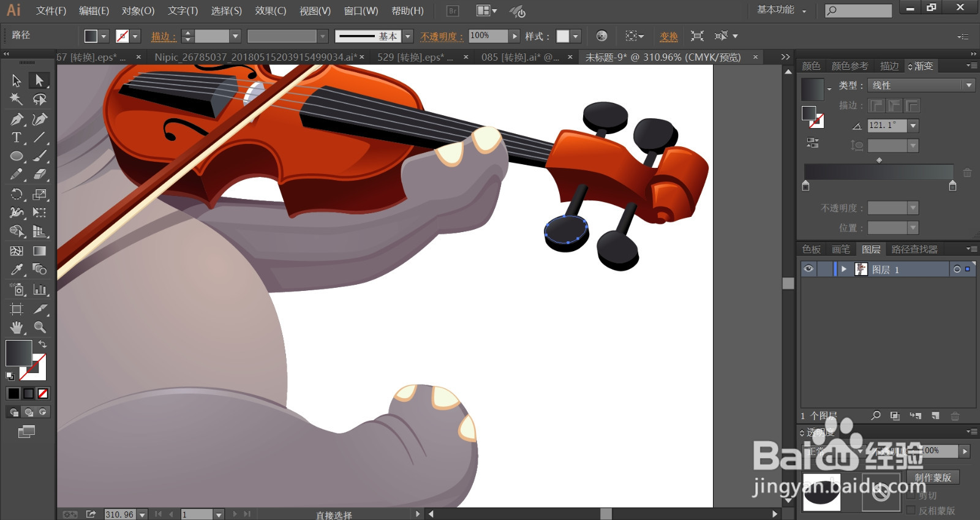The width and height of the screenshot is (980, 520).
Task: Select the Mesh tool
Action: coord(17,251)
